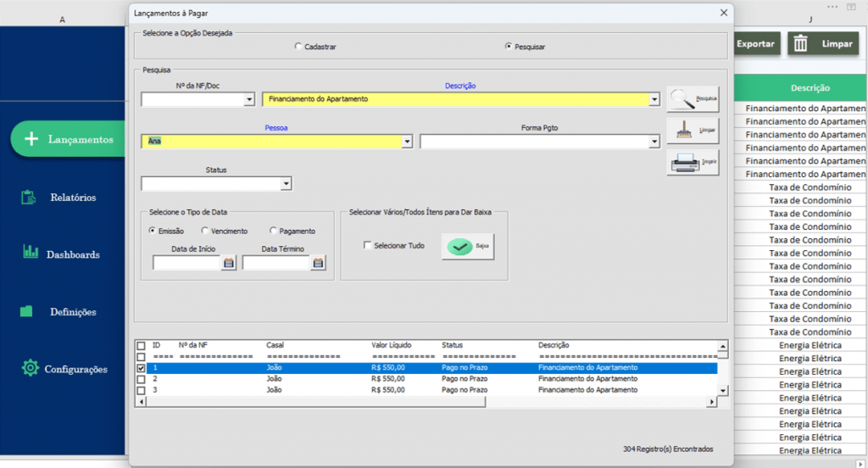
Task: Click the magnifier Pesquisa search button
Action: click(x=693, y=99)
